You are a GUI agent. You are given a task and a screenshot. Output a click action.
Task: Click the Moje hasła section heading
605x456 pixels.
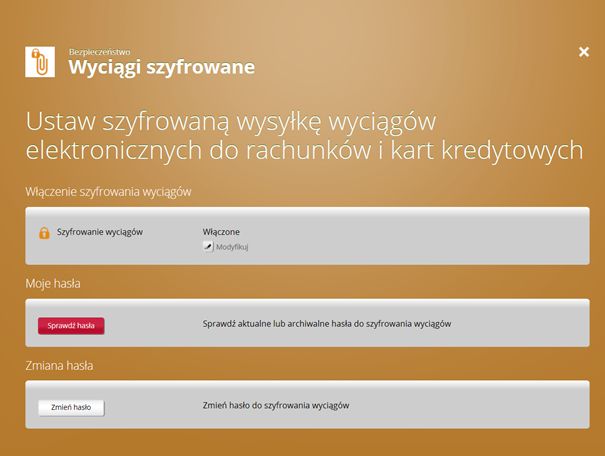tap(53, 284)
